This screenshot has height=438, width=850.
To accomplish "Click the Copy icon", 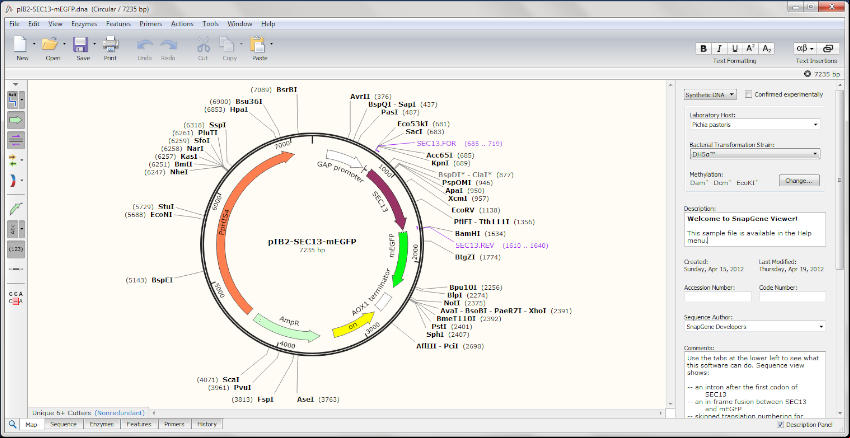I will 227,45.
